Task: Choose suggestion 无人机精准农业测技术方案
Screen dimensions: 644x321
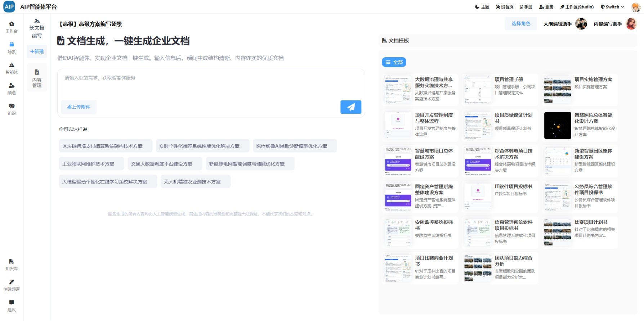Action: tap(196, 182)
